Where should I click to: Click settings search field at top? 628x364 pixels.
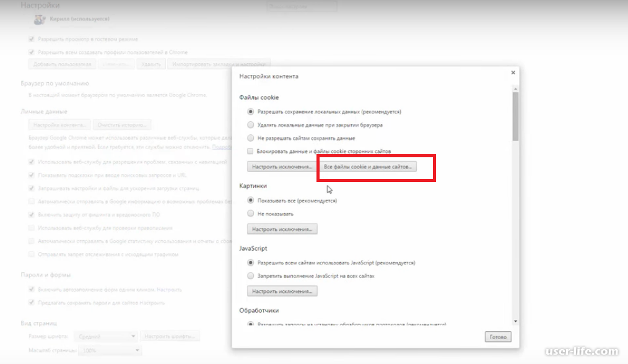coord(302,6)
